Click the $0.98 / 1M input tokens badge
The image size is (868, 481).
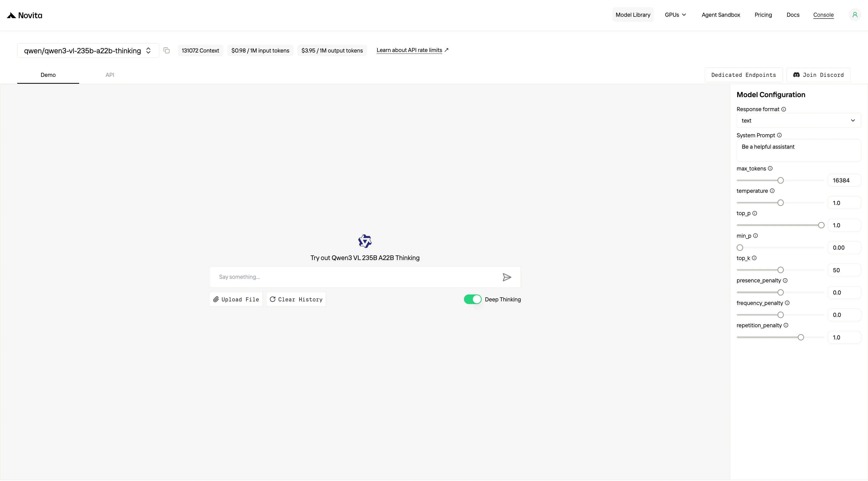(260, 50)
